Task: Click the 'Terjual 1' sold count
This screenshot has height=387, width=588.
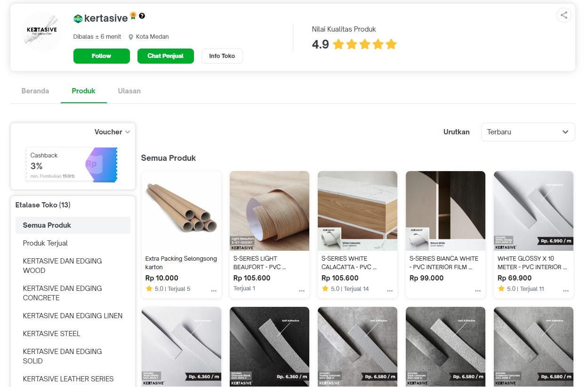Action: click(x=244, y=288)
